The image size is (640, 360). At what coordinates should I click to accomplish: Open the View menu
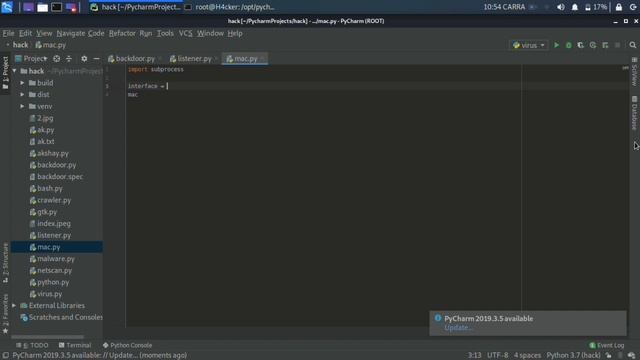44,33
